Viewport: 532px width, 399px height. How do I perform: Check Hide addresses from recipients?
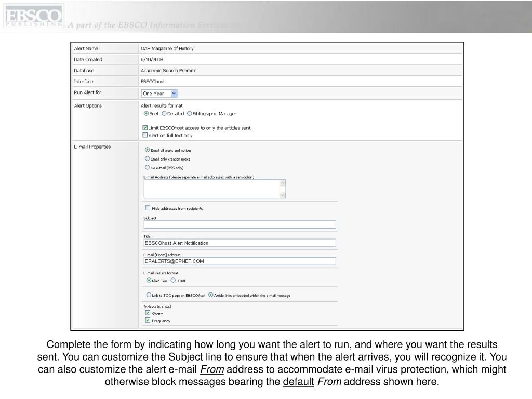[x=148, y=208]
